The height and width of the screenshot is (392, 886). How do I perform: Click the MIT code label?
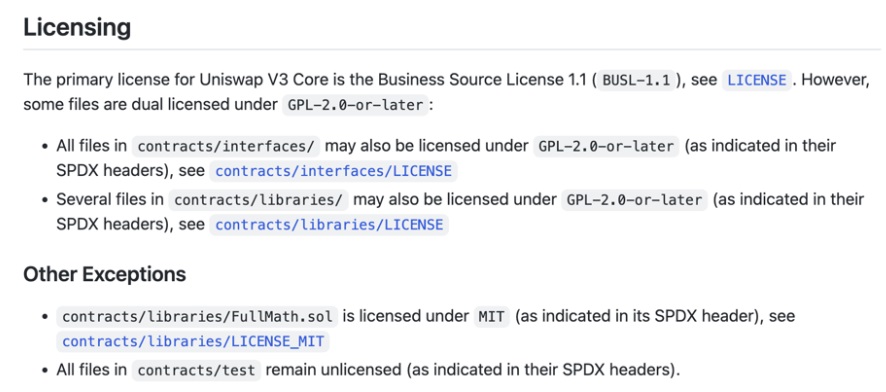(x=492, y=317)
